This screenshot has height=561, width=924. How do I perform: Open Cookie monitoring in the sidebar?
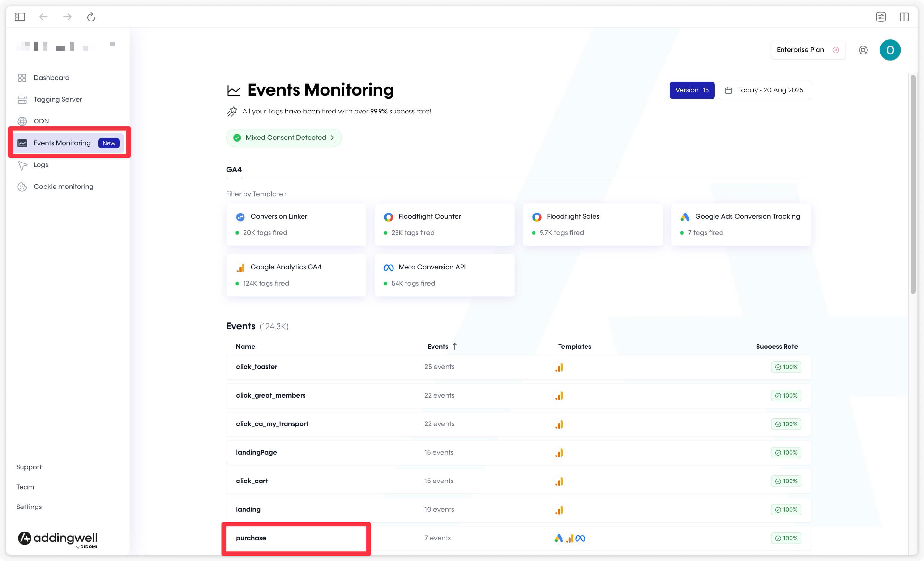point(64,187)
